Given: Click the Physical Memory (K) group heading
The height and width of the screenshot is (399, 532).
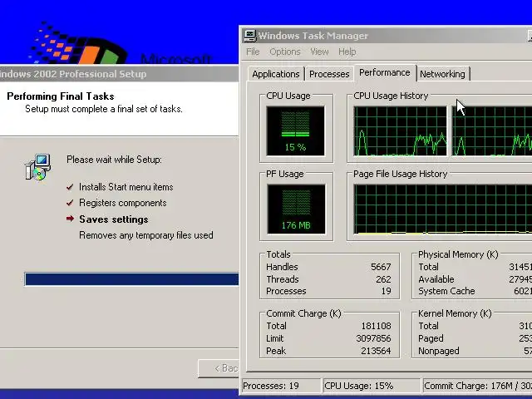Looking at the screenshot, I should tap(458, 254).
